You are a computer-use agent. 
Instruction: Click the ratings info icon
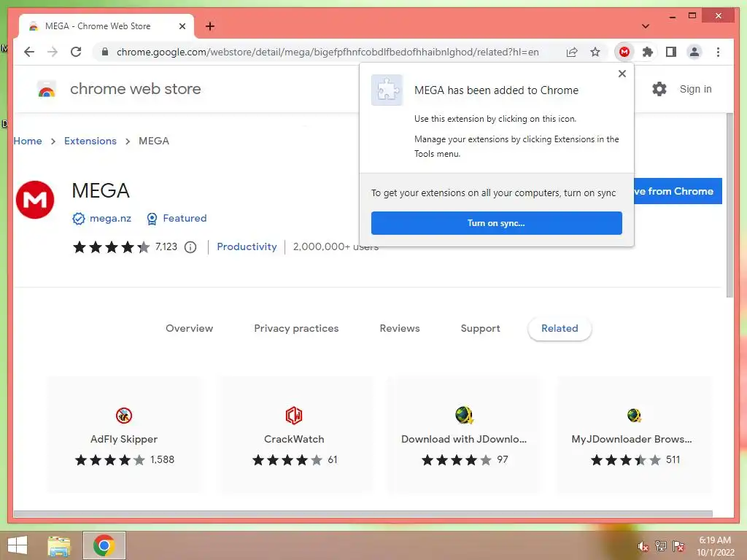tap(190, 247)
